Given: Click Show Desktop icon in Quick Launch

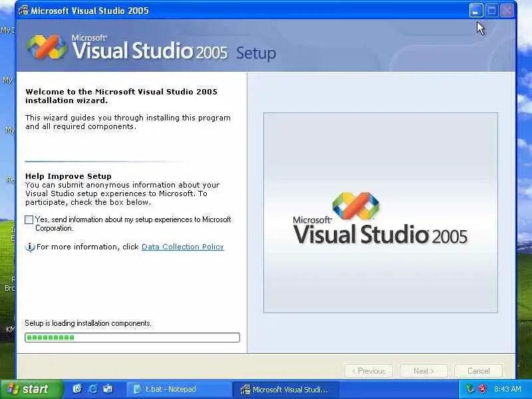Looking at the screenshot, I should (108, 389).
